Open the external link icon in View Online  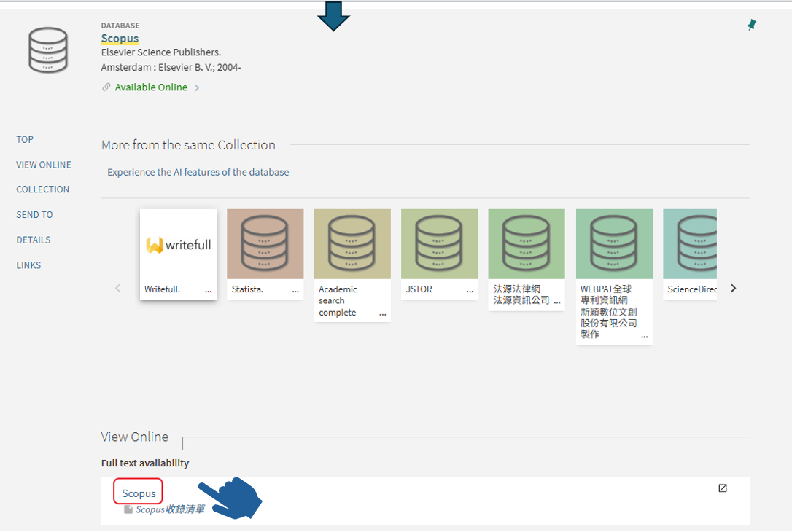coord(723,488)
